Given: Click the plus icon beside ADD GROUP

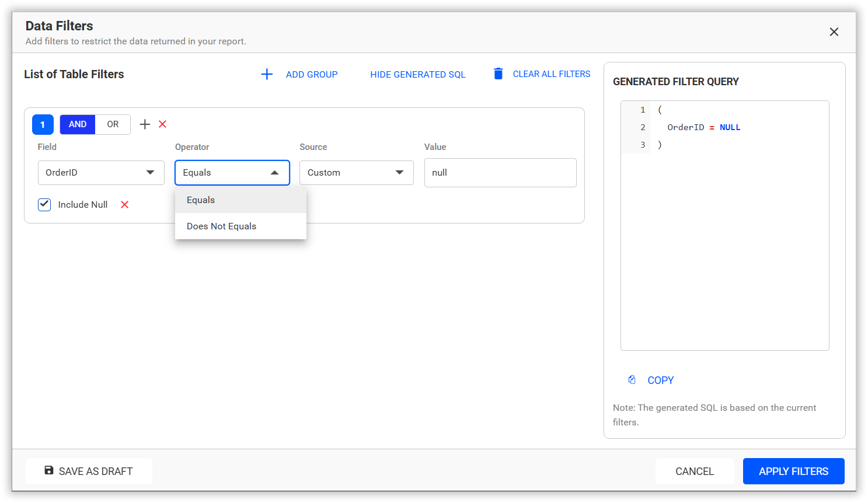Looking at the screenshot, I should coord(267,74).
